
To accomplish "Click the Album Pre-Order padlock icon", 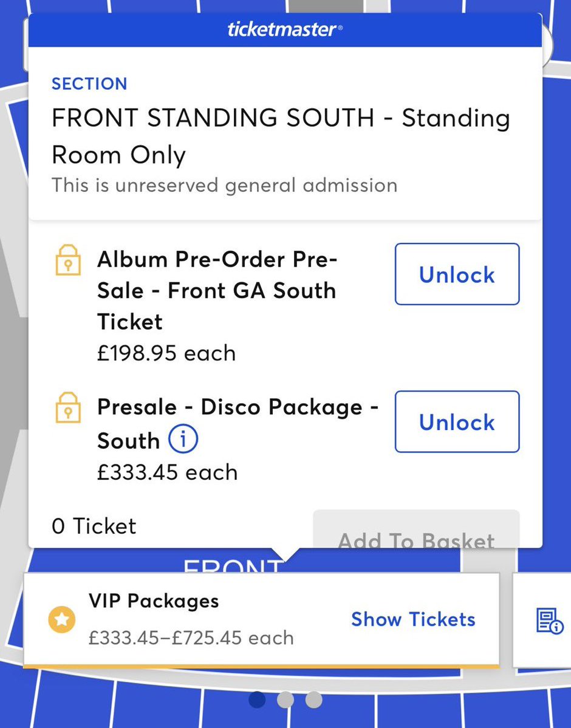I will point(68,260).
